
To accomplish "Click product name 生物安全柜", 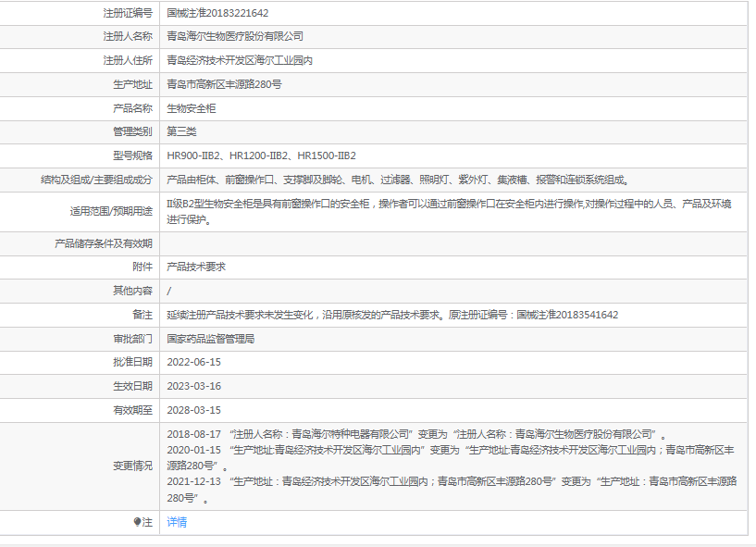I will [191, 108].
